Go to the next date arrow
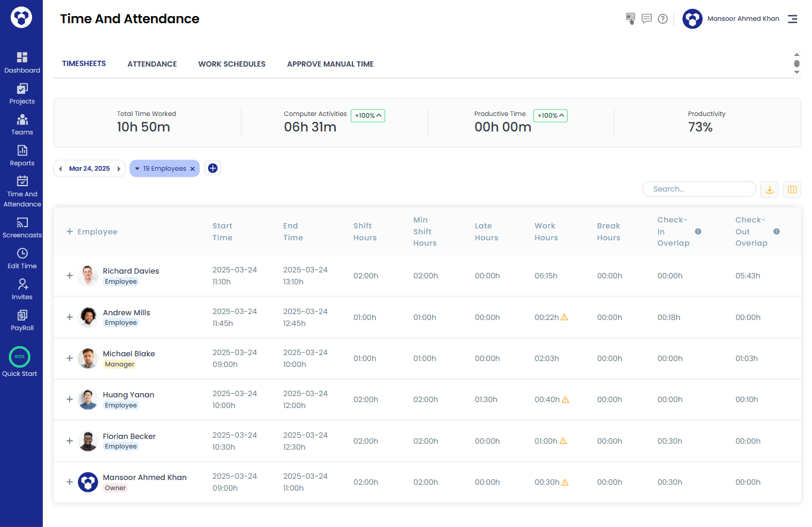 click(x=119, y=169)
